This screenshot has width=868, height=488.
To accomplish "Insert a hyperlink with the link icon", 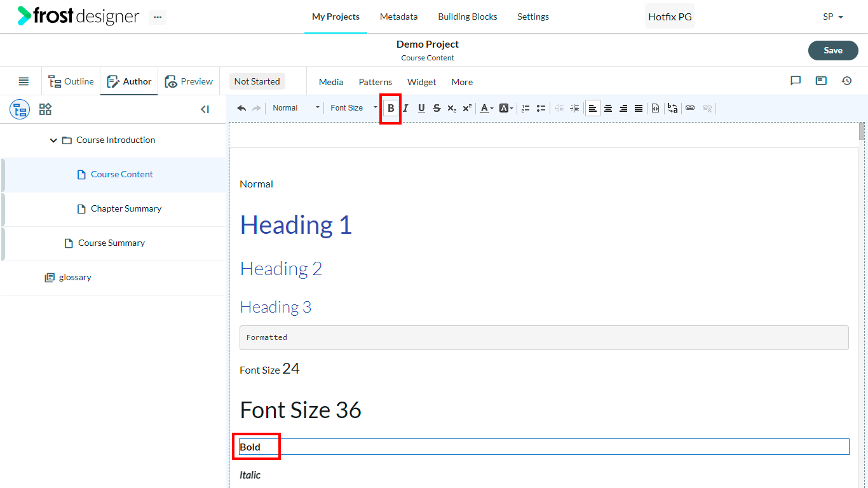I will click(x=690, y=108).
